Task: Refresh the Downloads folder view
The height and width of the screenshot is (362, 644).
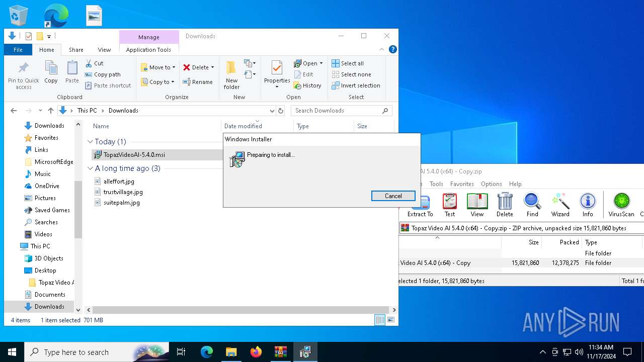Action: 281,111
